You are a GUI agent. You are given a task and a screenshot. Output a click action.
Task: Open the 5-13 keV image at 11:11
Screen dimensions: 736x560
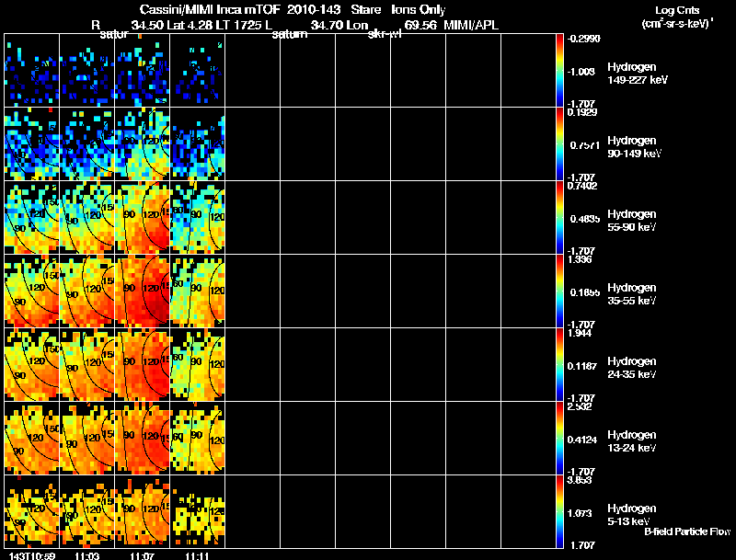pos(198,511)
